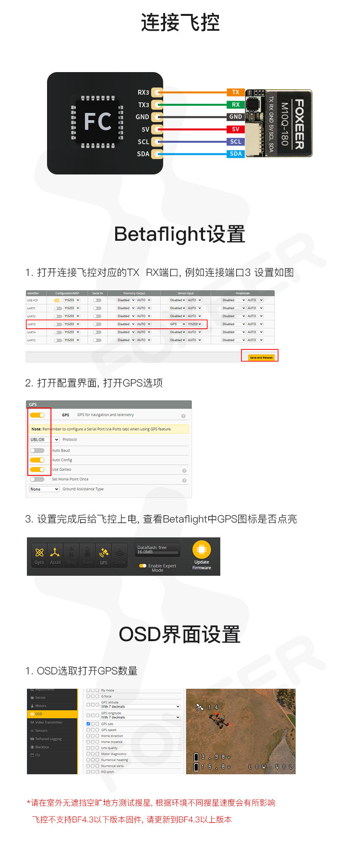The height and width of the screenshot is (868, 360).
Task: Open UART3 Sensor Input GPS dropdown
Action: (x=177, y=324)
